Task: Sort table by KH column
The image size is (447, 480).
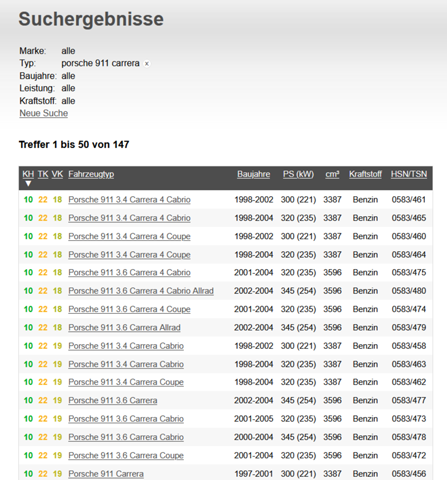Action: coord(28,174)
